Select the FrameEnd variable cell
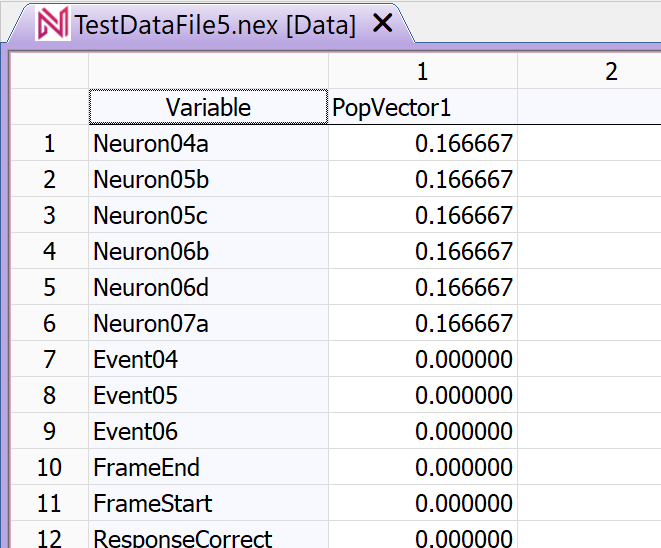The width and height of the screenshot is (661, 548). click(208, 467)
